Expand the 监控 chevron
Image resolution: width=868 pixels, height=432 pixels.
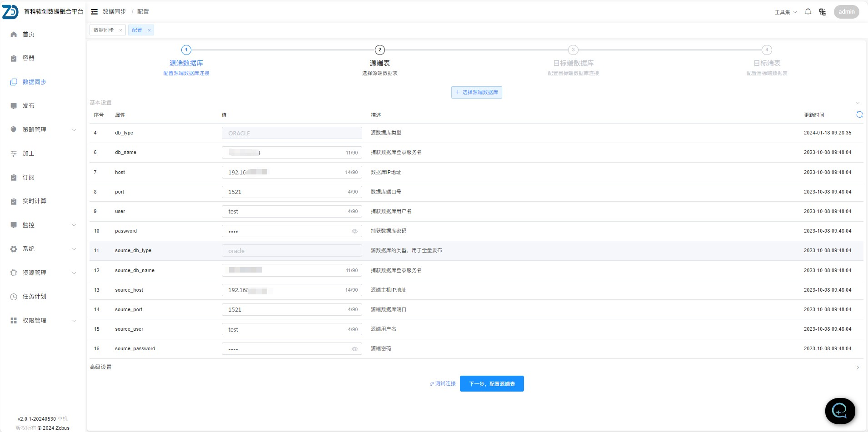click(74, 225)
